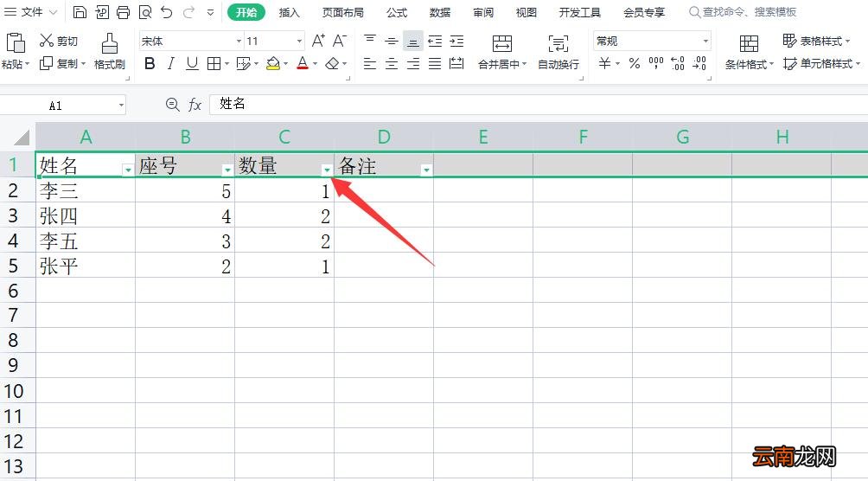The image size is (868, 481).
Task: Click the eraser clear icon
Action: coord(332,64)
